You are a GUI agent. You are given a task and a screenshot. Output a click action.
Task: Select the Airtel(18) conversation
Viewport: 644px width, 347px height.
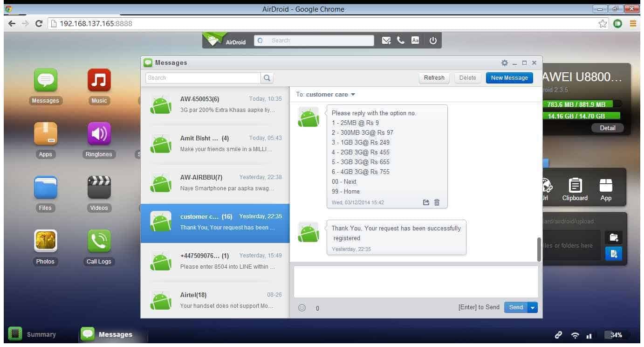pos(215,300)
